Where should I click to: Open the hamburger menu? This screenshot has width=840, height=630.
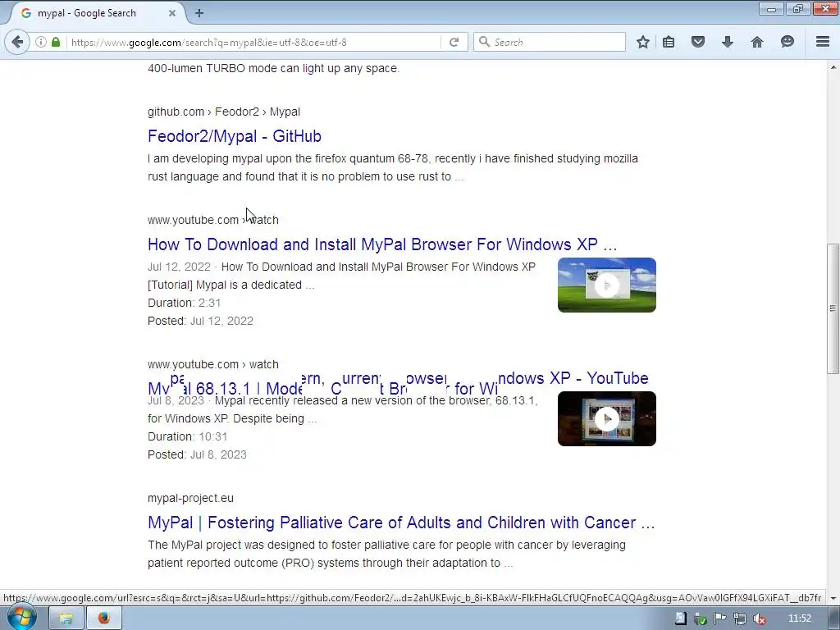click(x=823, y=42)
